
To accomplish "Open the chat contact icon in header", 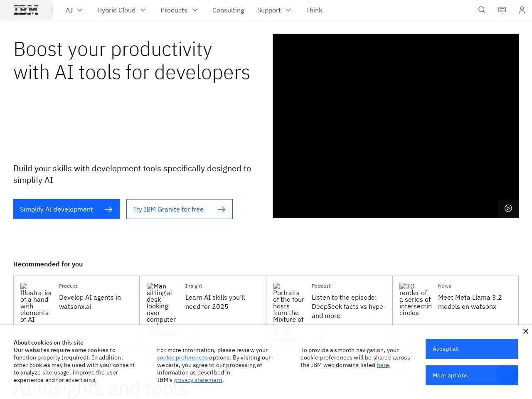I will (x=502, y=10).
